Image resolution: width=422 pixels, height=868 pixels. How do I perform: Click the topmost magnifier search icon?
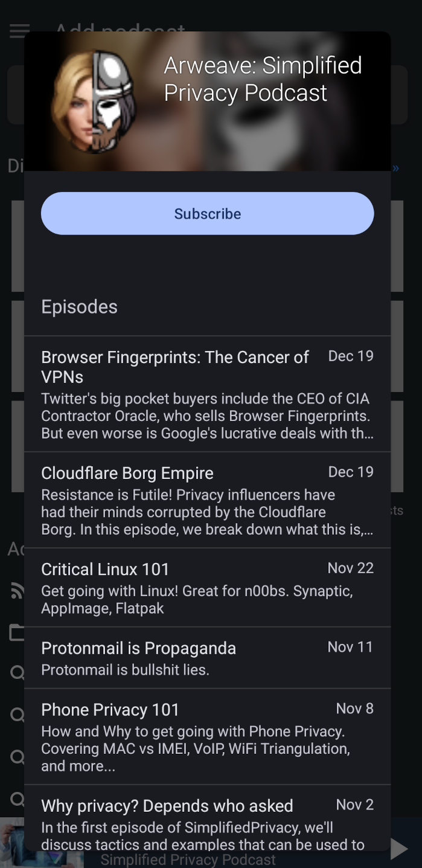click(17, 672)
